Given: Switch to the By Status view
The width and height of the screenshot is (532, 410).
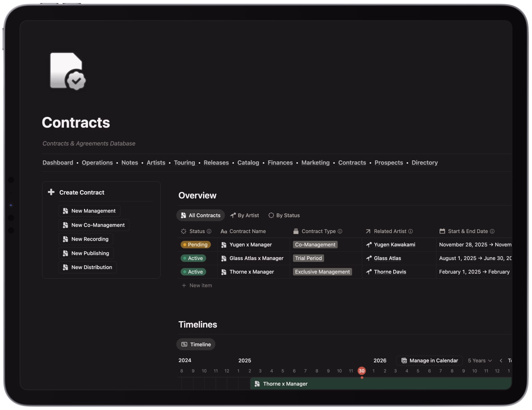Looking at the screenshot, I should [284, 215].
